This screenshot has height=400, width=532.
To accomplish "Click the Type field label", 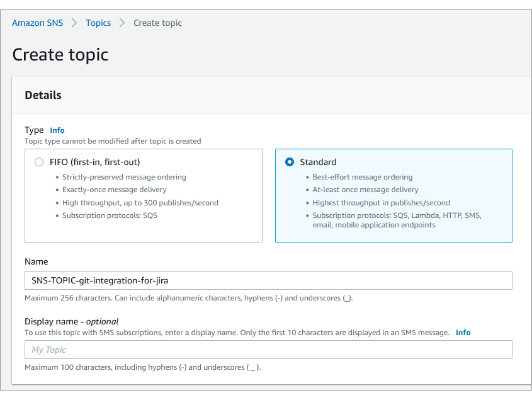I will point(34,130).
